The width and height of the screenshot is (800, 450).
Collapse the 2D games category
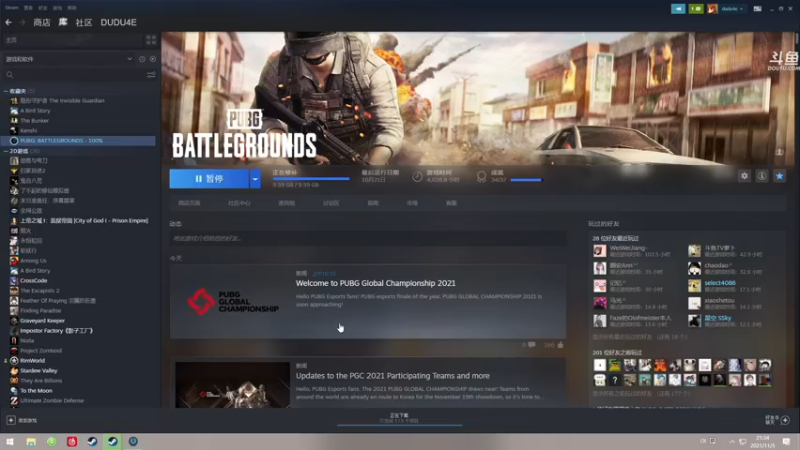(6, 152)
